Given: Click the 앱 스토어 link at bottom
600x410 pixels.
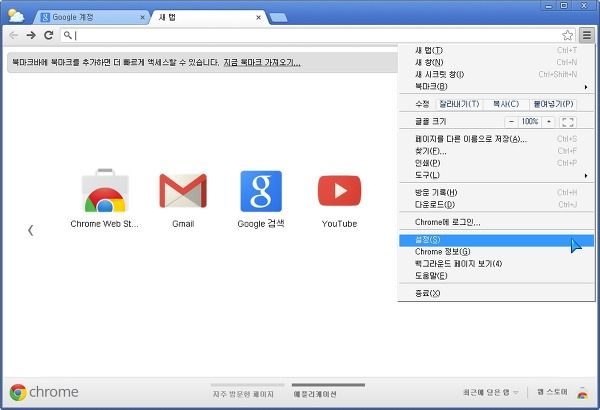Looking at the screenshot, I should click(x=552, y=392).
